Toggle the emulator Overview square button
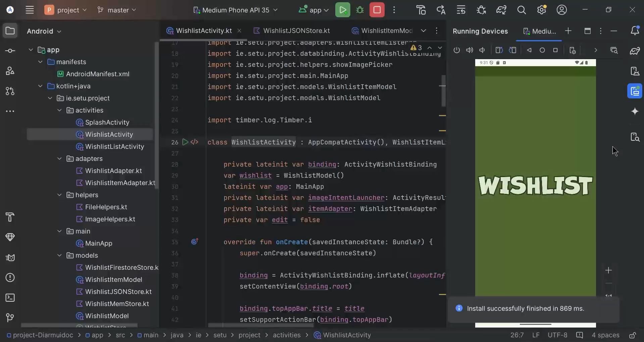Screen dimensions: 644x342 556,50
